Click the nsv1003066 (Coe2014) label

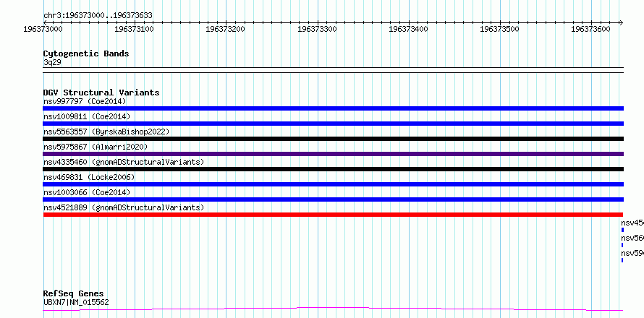tap(87, 192)
